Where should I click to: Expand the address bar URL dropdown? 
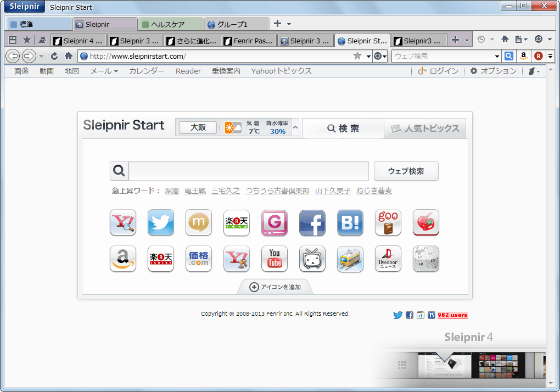(x=368, y=57)
